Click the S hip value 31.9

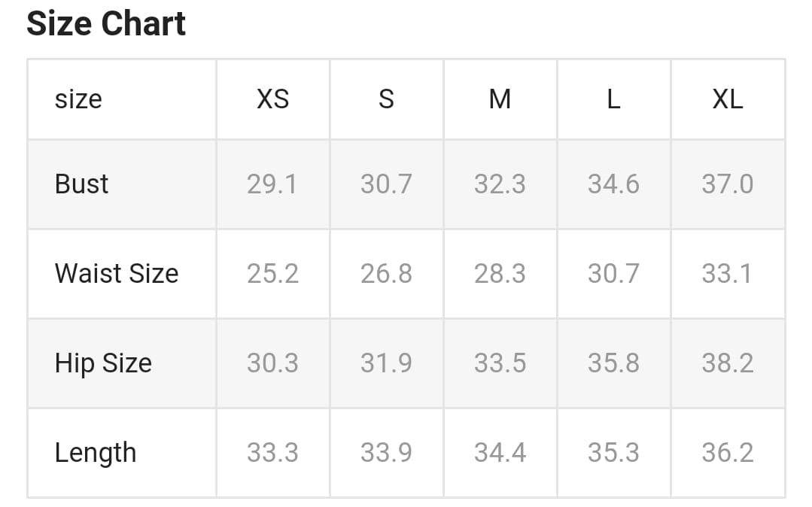coord(386,363)
